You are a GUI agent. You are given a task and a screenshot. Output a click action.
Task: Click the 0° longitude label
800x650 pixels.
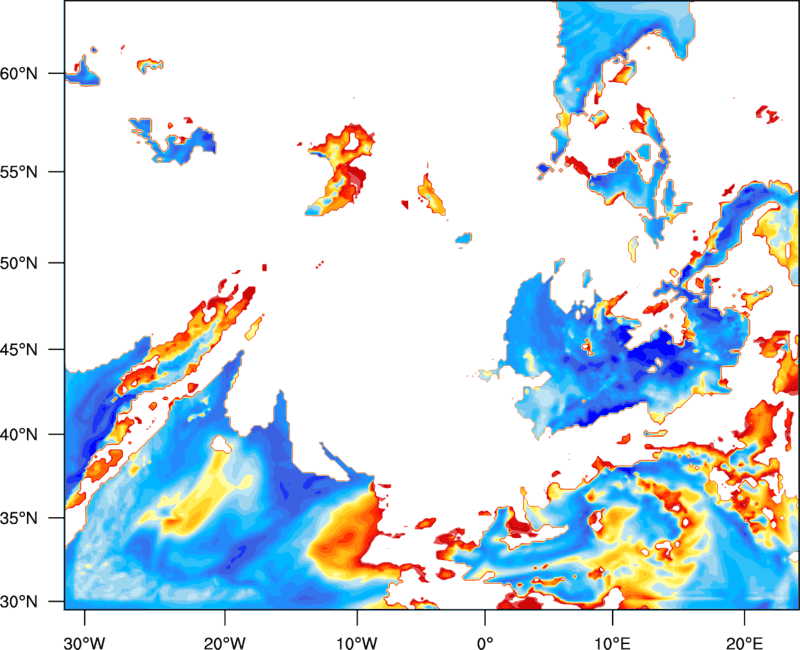pos(485,643)
